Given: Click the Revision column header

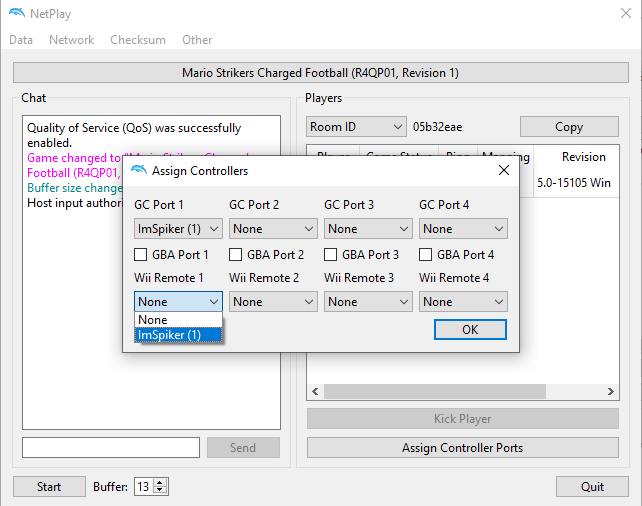Looking at the screenshot, I should tap(576, 157).
